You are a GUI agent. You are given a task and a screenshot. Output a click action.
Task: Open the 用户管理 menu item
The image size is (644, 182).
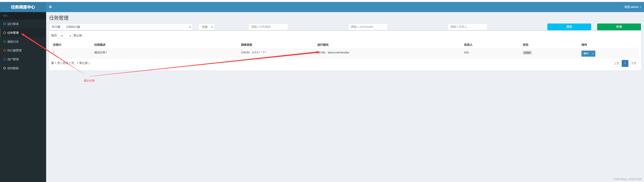[x=23, y=59]
